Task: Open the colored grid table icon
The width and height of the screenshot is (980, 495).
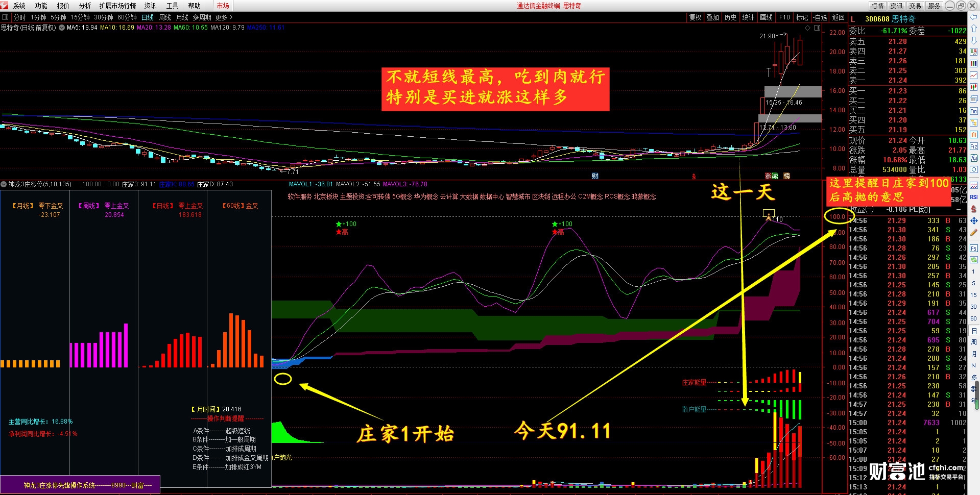Action: (x=974, y=64)
